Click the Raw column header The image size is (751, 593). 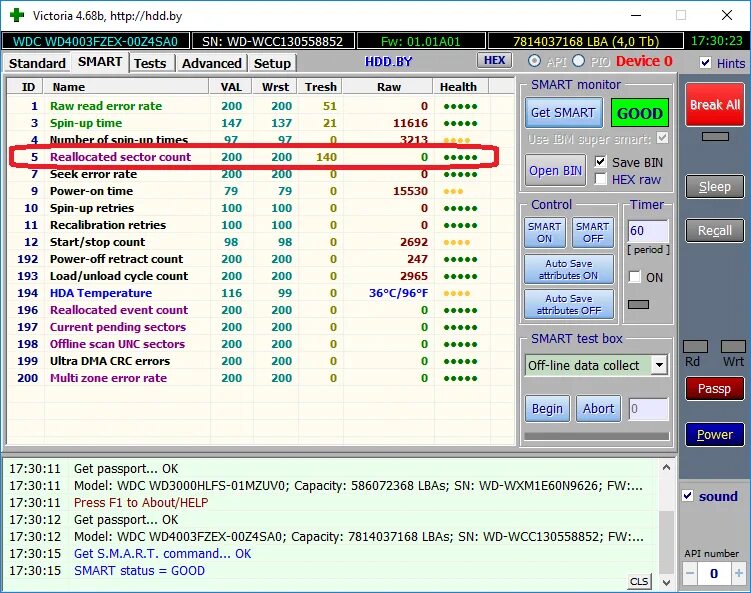388,87
